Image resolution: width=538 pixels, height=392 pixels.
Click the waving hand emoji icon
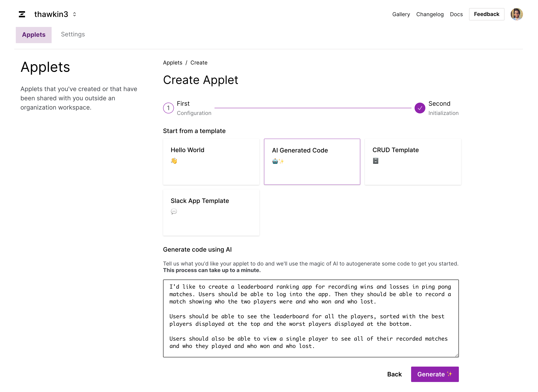tap(174, 161)
